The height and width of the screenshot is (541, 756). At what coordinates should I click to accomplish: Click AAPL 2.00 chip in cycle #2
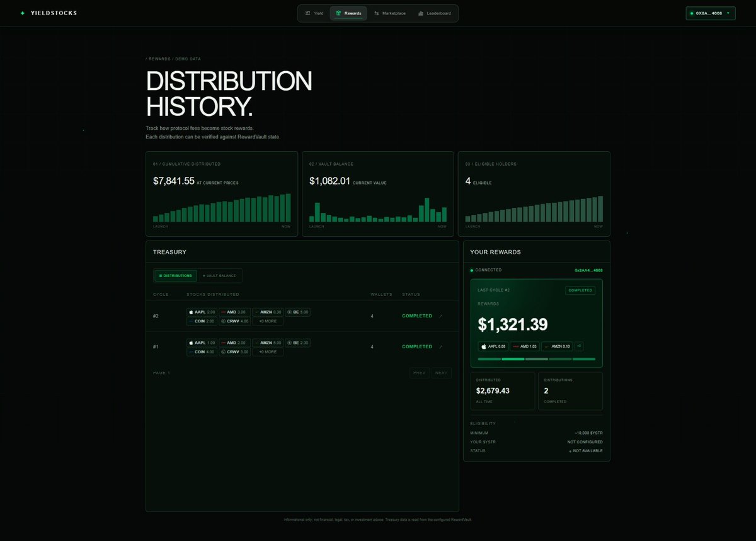[x=202, y=312]
